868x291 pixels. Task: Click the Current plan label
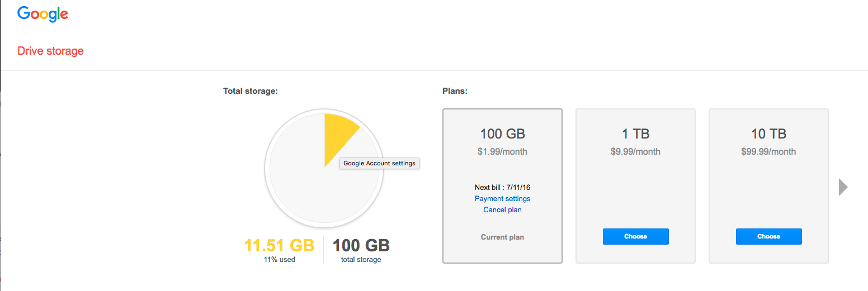[x=502, y=237]
